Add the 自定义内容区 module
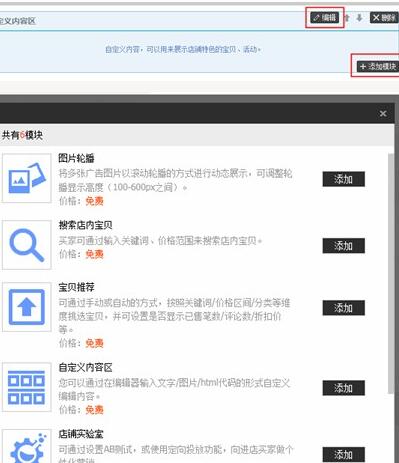 (x=343, y=388)
